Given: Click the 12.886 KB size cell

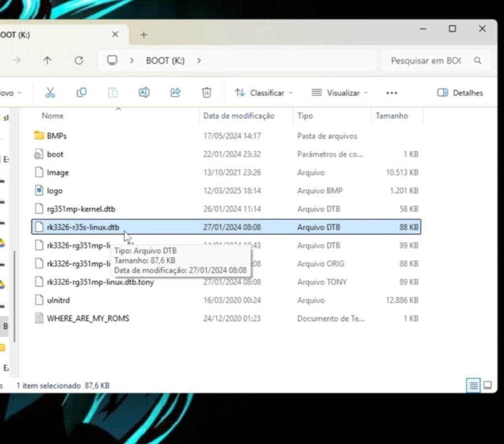Looking at the screenshot, I should point(402,300).
